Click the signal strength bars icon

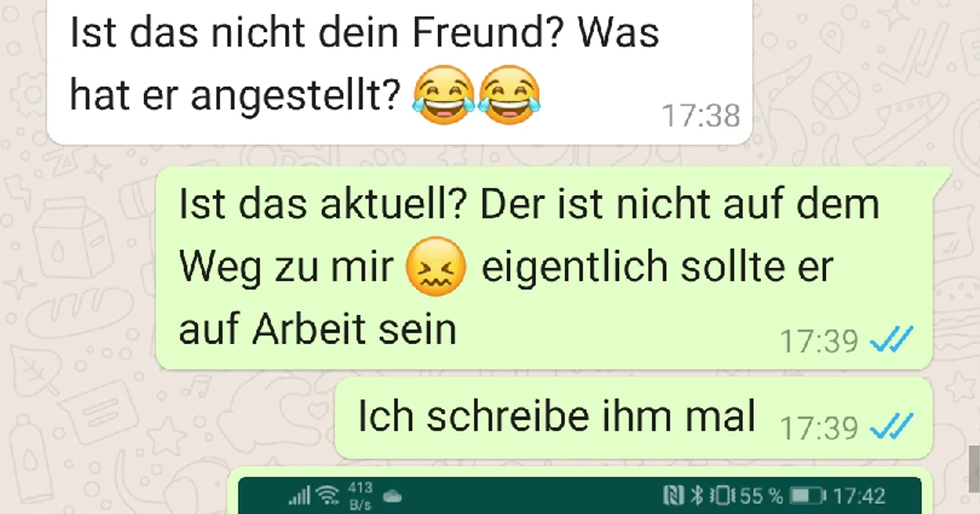[300, 496]
